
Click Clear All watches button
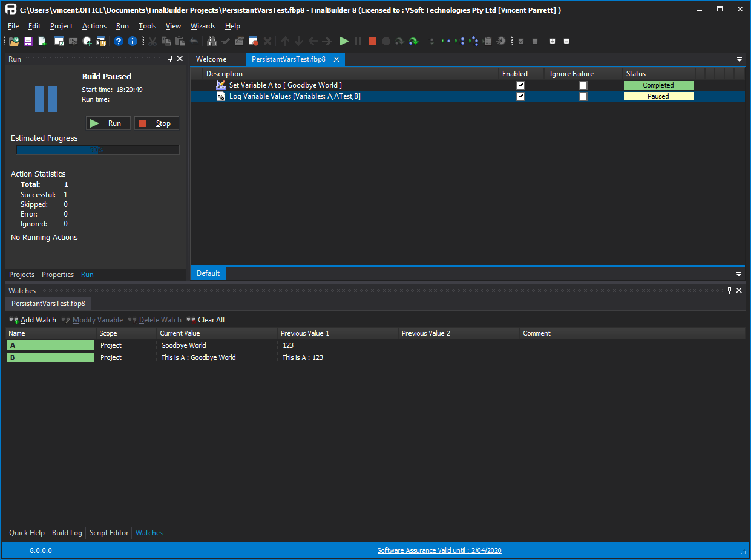pyautogui.click(x=206, y=320)
